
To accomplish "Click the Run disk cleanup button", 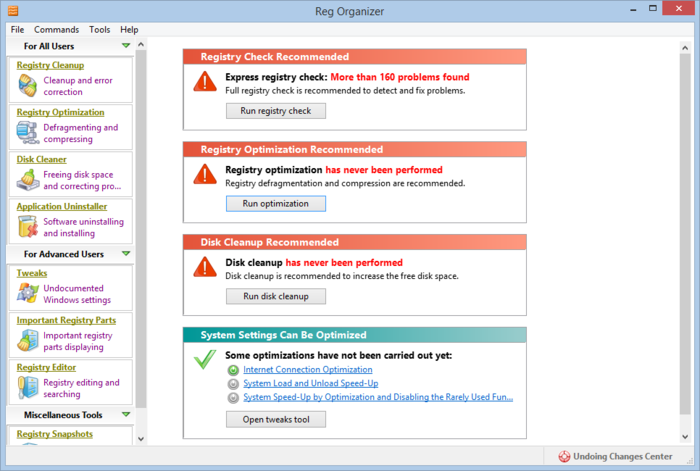I will [x=276, y=296].
